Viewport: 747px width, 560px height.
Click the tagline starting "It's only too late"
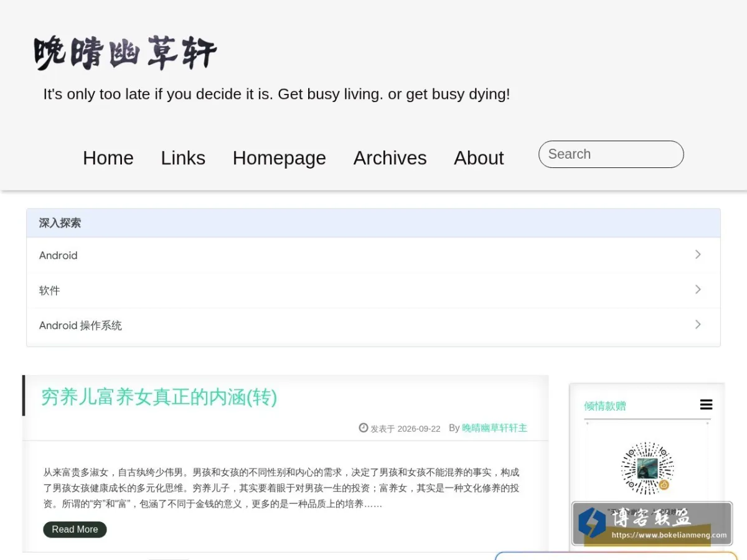276,94
